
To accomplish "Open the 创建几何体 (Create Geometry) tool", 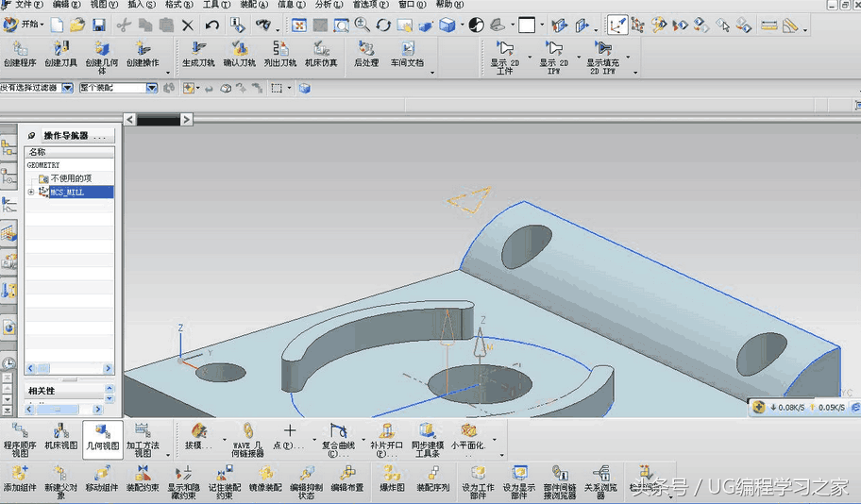I will pos(102,57).
